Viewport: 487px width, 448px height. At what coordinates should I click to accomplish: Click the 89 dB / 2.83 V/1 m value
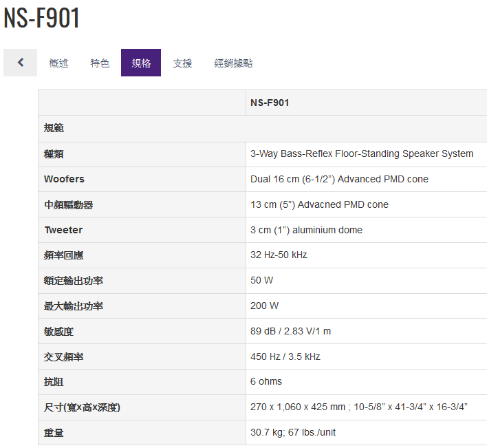click(x=290, y=332)
